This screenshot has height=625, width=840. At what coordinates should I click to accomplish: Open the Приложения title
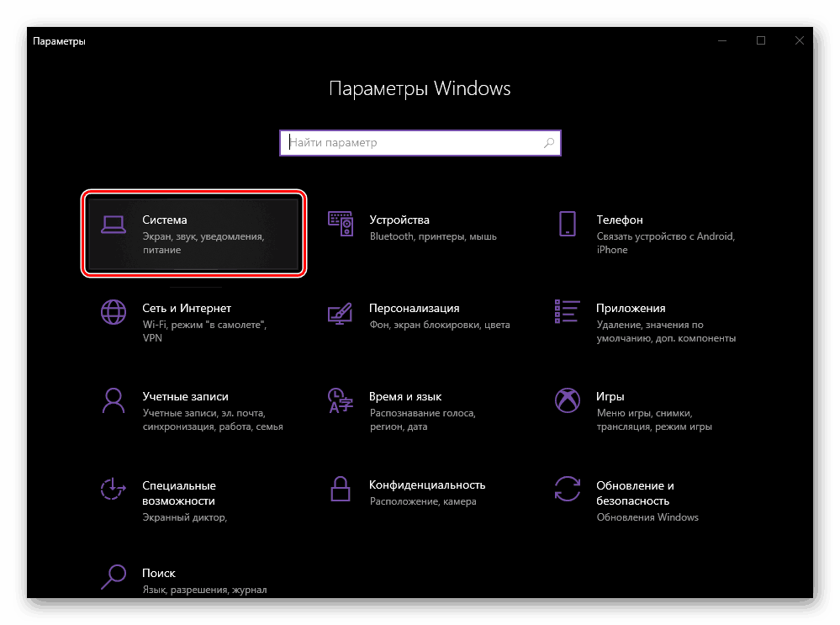(631, 308)
